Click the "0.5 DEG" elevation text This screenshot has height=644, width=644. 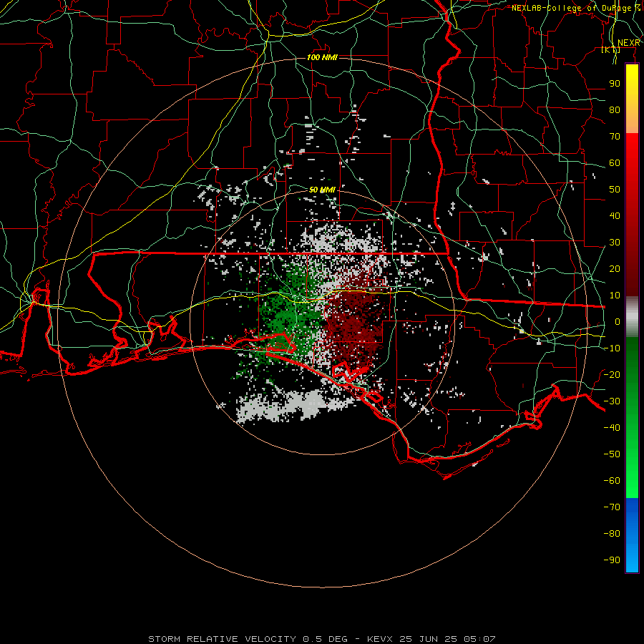point(325,639)
